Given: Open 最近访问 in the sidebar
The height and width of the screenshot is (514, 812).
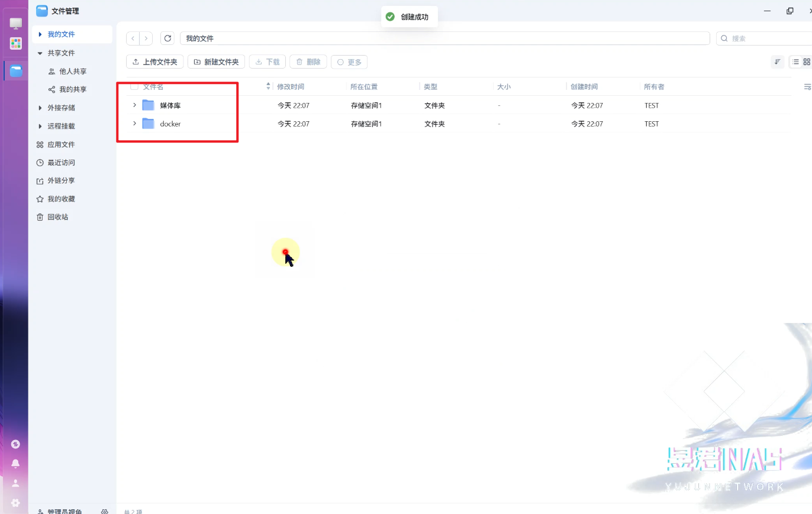Looking at the screenshot, I should pos(61,163).
